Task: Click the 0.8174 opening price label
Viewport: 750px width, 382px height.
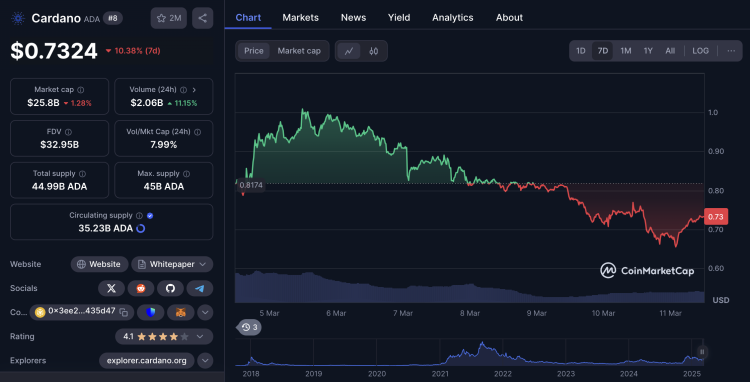Action: pos(251,185)
